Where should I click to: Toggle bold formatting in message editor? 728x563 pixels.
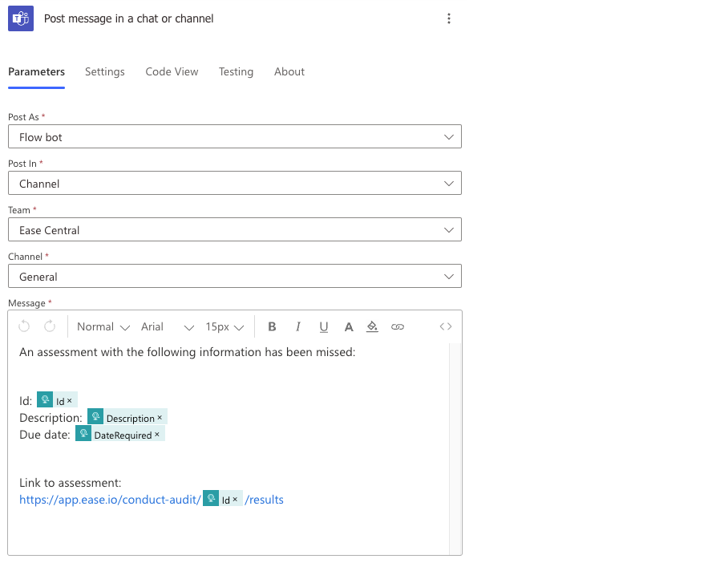272,326
